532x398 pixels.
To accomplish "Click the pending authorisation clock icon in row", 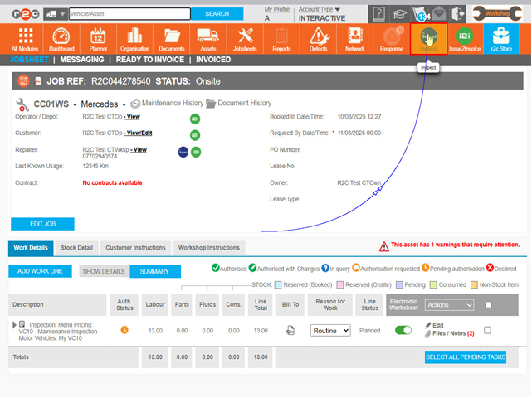I will pyautogui.click(x=124, y=330).
